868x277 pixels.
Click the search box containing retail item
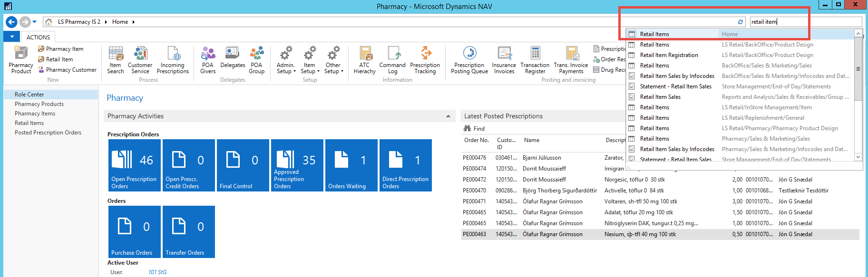pos(805,22)
